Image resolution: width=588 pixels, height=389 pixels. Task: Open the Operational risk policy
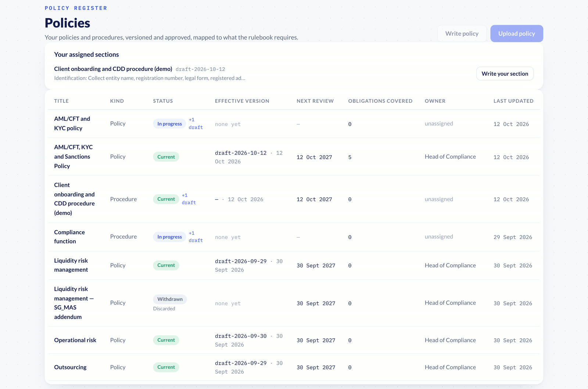click(x=294, y=340)
